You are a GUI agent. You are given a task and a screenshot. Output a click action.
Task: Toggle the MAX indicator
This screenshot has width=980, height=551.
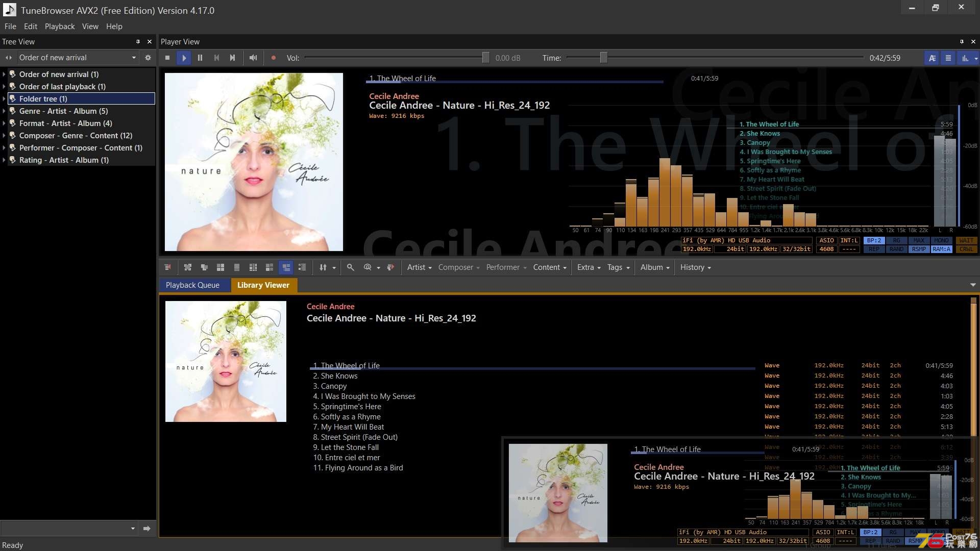(x=919, y=240)
